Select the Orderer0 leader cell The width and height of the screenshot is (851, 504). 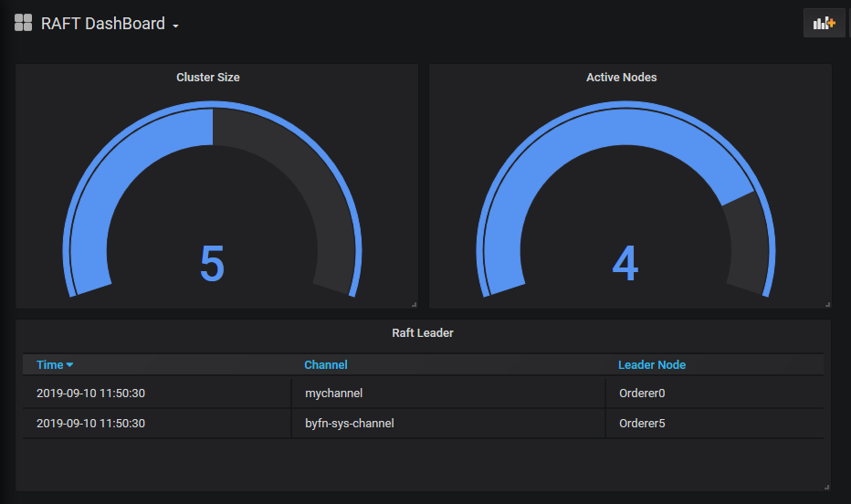click(x=715, y=394)
